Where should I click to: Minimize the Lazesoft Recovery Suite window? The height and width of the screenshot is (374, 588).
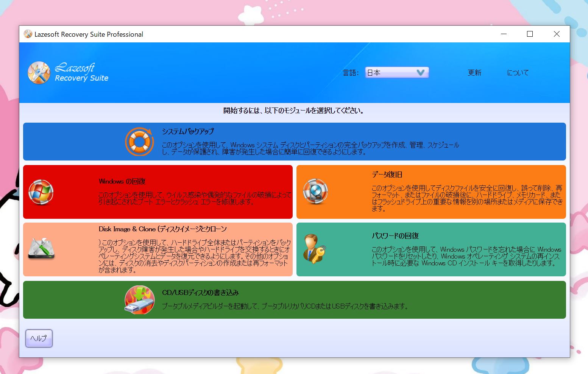pyautogui.click(x=504, y=34)
